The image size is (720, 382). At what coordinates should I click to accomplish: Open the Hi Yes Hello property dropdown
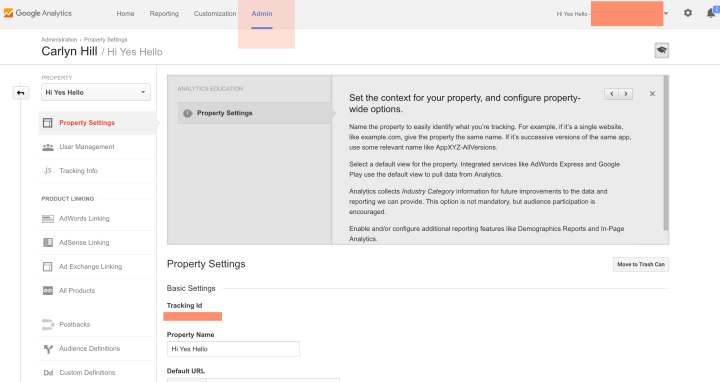tap(96, 92)
